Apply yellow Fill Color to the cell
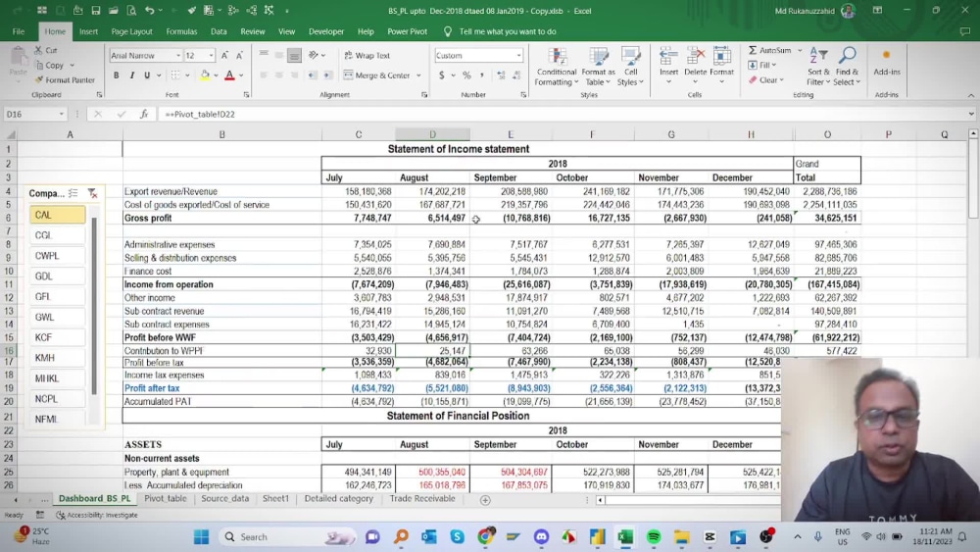Image resolution: width=980 pixels, height=552 pixels. (x=205, y=75)
